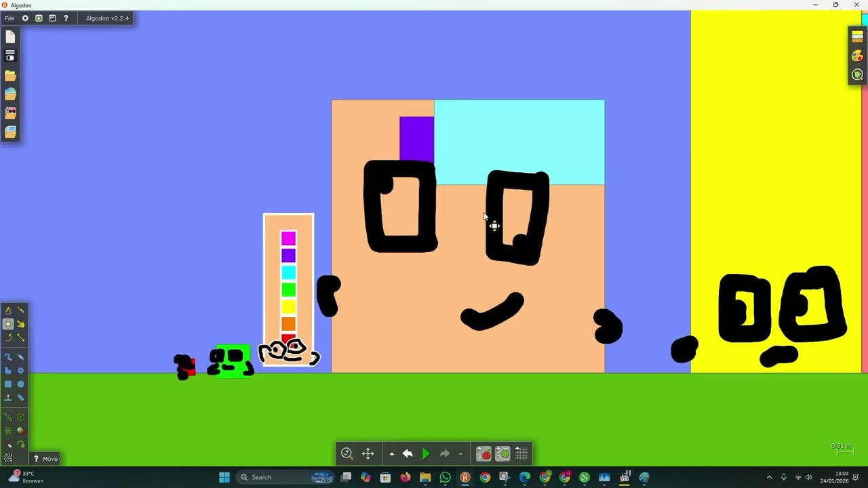Viewport: 868px width, 488px height.
Task: Open Firefox from the taskbar
Action: [405, 477]
